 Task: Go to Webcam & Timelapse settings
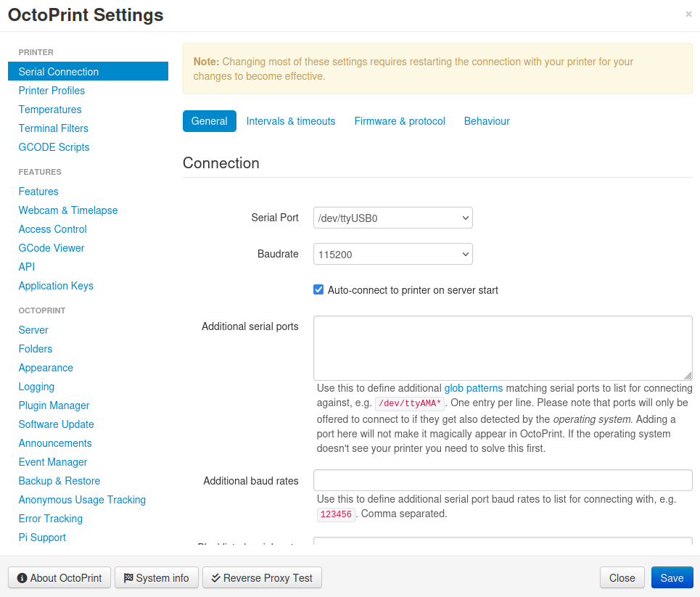tap(68, 210)
